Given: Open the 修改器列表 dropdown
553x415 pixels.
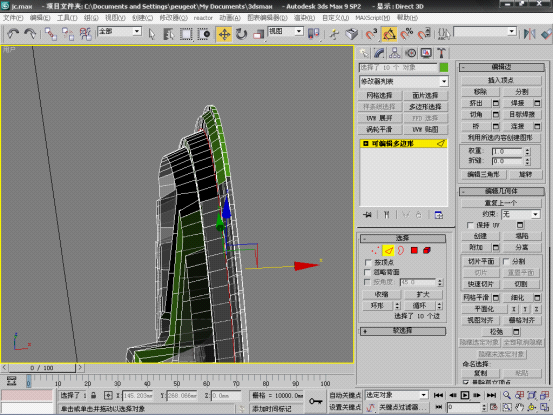Looking at the screenshot, I should (x=404, y=81).
